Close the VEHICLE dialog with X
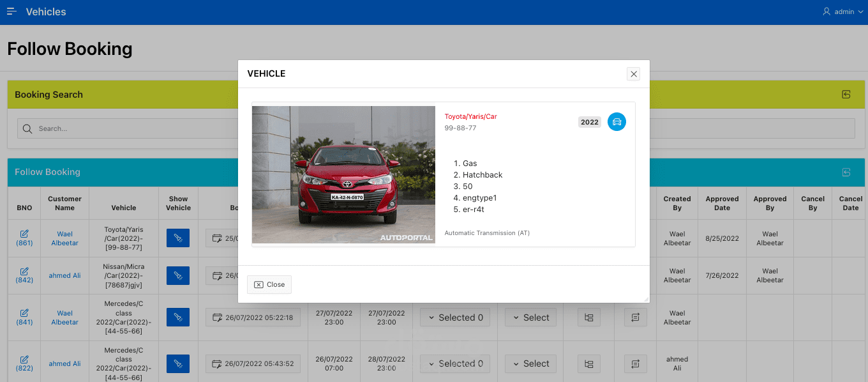The width and height of the screenshot is (868, 382). [634, 74]
